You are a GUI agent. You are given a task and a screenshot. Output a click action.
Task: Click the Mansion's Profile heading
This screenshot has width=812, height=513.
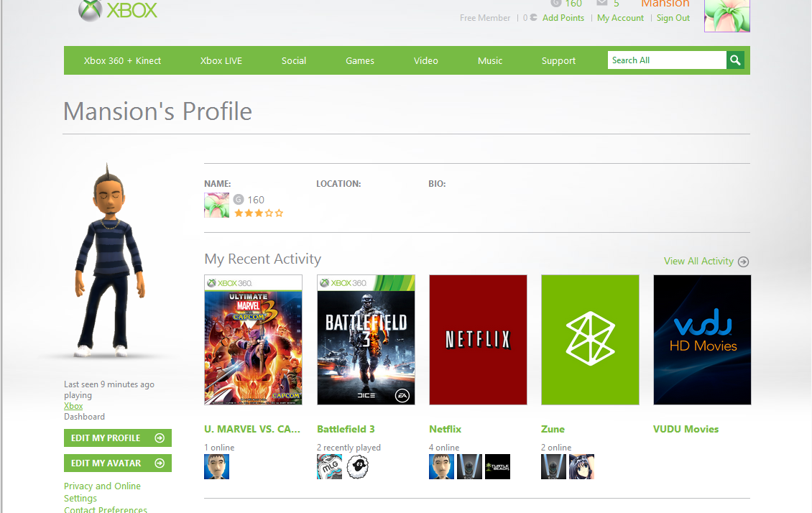[x=157, y=111]
